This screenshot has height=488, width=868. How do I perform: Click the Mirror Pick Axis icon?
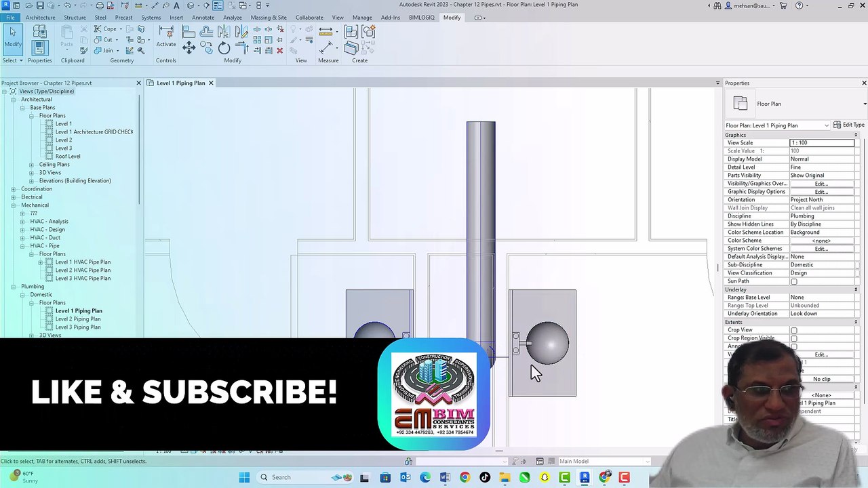224,31
